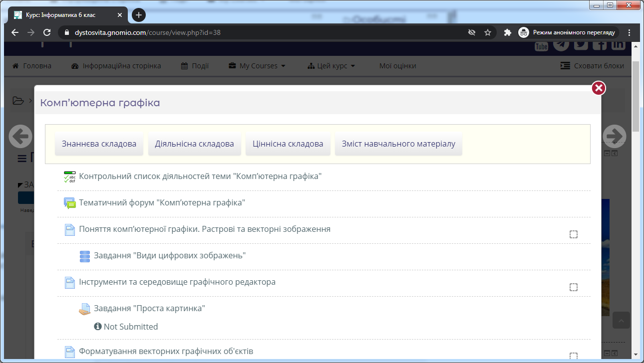Open Тематичний форум "Комп'ютерна графіка" link
This screenshot has width=644, height=363.
point(162,203)
